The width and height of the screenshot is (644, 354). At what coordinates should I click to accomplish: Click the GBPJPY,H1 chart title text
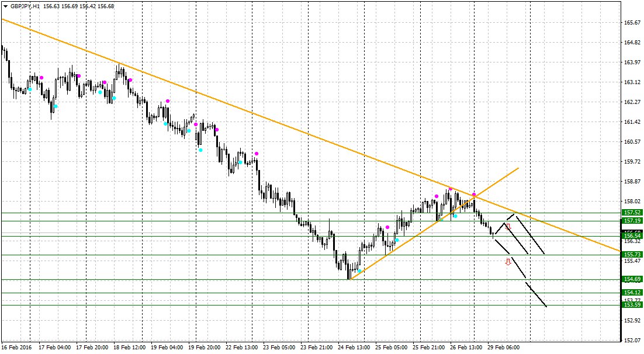click(25, 6)
